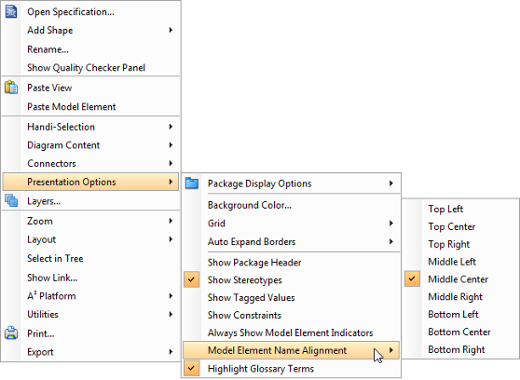The width and height of the screenshot is (520, 380).
Task: Expand the Layout submenu arrow
Action: click(x=171, y=239)
